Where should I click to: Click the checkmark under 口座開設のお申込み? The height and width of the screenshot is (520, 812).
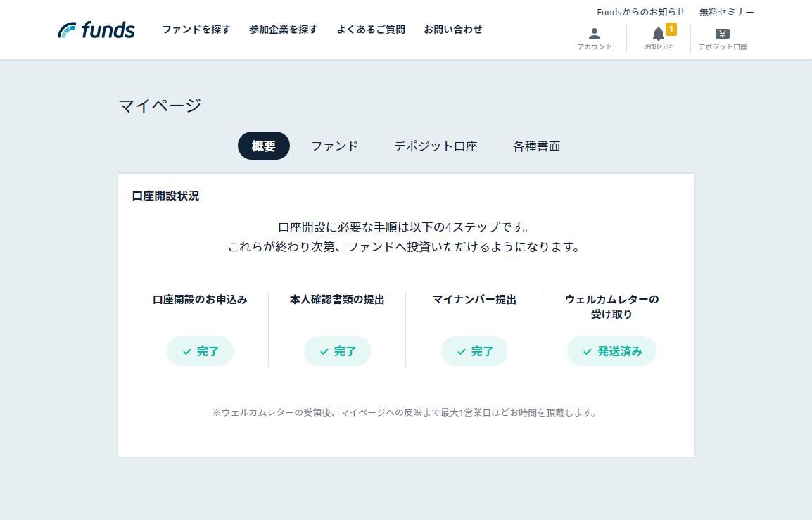187,352
